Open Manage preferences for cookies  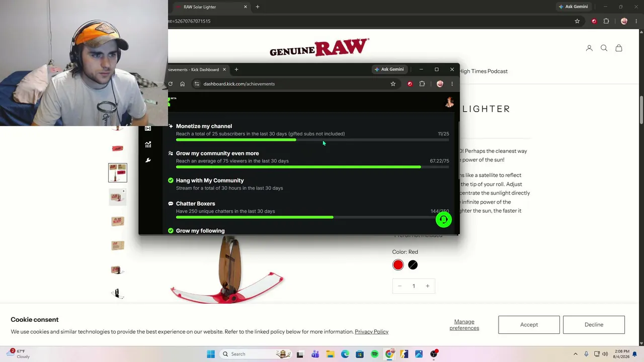pos(464,325)
